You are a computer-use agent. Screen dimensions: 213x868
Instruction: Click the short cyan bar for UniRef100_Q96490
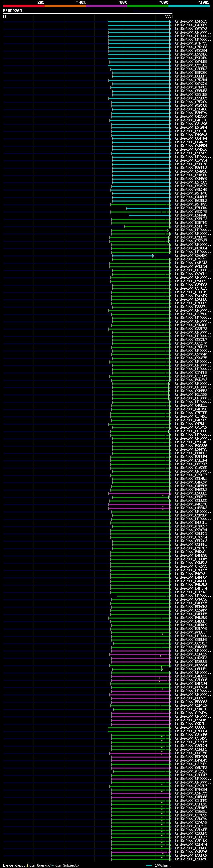(x=133, y=256)
